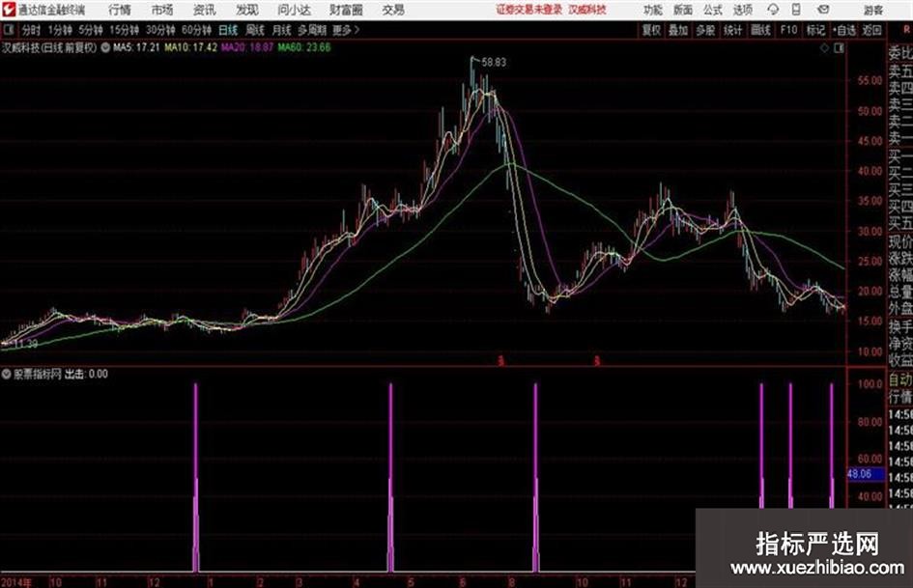Click the MA60: 23.66 value
Image resolution: width=913 pixels, height=588 pixels.
(304, 47)
